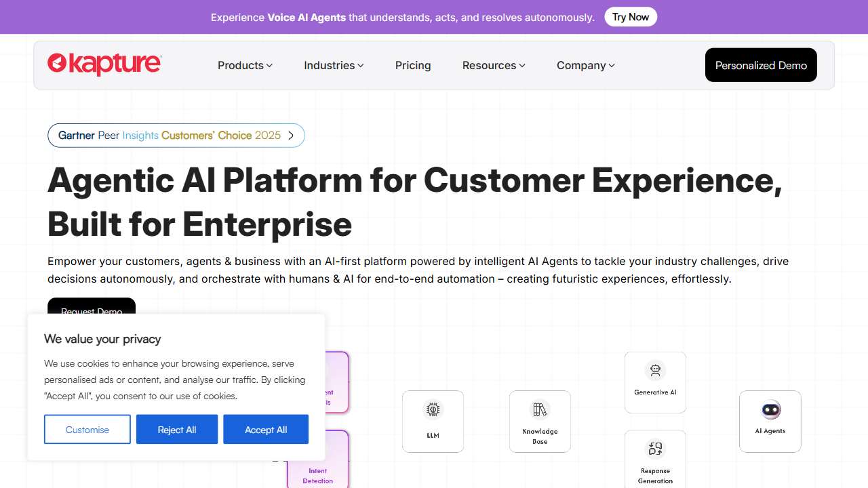Viewport: 868px width, 488px height.
Task: Click the Kapture logo icon
Action: [x=56, y=64]
